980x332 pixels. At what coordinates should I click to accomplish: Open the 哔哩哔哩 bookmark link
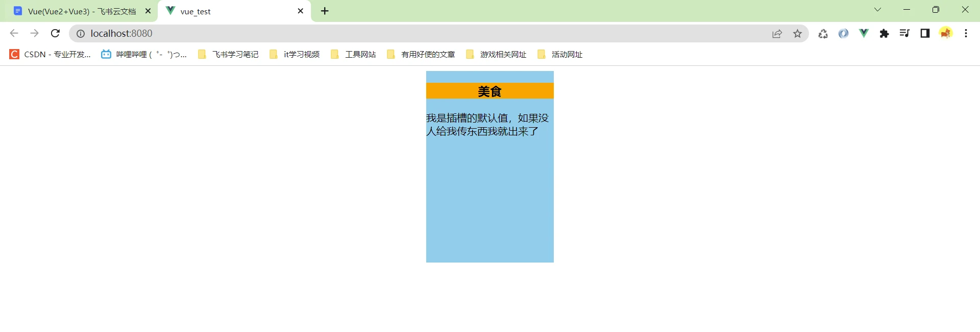click(x=144, y=55)
